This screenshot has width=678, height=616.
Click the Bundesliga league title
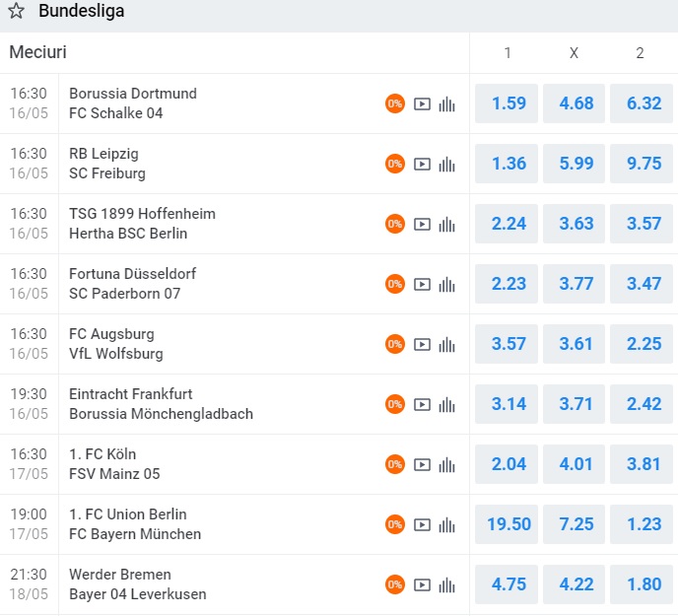pos(81,13)
